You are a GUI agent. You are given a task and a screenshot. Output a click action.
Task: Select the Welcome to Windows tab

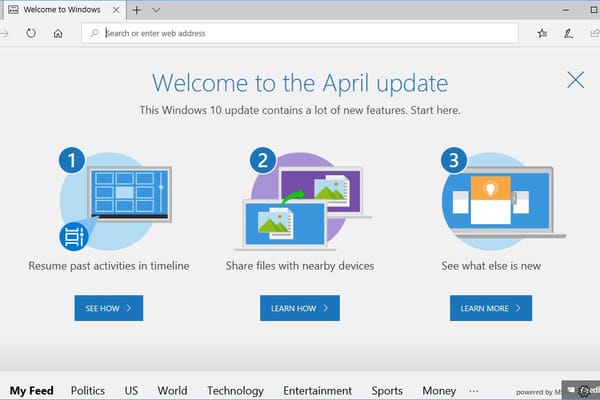[x=64, y=10]
